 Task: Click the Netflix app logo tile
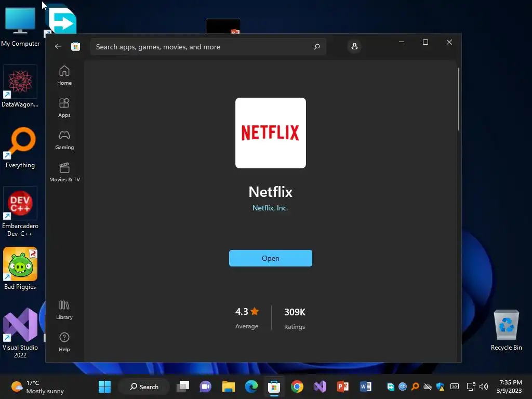click(270, 132)
